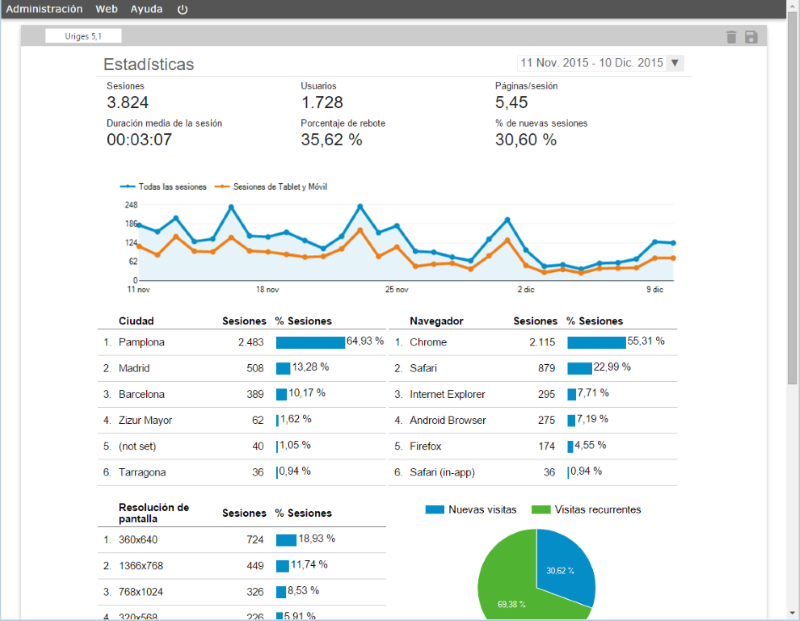Viewport: 800px width, 621px height.
Task: Toggle Todas las sesiones legend entry
Action: (x=163, y=187)
